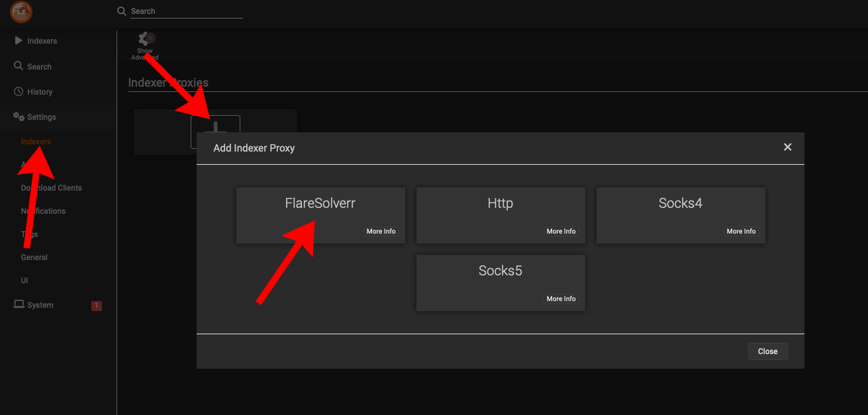Click the magnifier icon in top search bar
The width and height of the screenshot is (868, 415).
(x=121, y=11)
